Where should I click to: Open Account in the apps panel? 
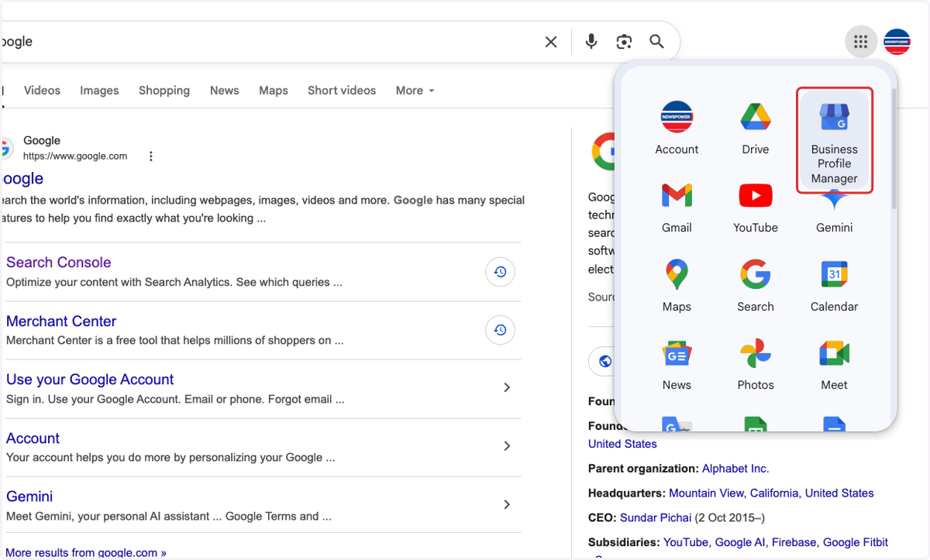pyautogui.click(x=677, y=129)
